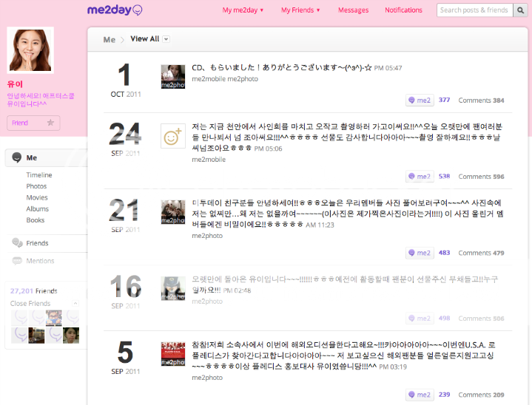This screenshot has height=405, width=532.
Task: Open red poster thumbnail on 5 SEP post
Action: click(x=173, y=354)
